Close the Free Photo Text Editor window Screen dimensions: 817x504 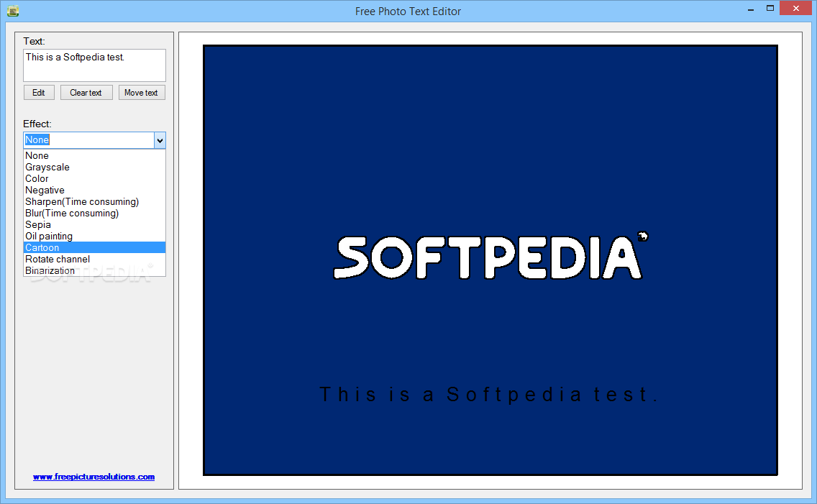pyautogui.click(x=795, y=9)
